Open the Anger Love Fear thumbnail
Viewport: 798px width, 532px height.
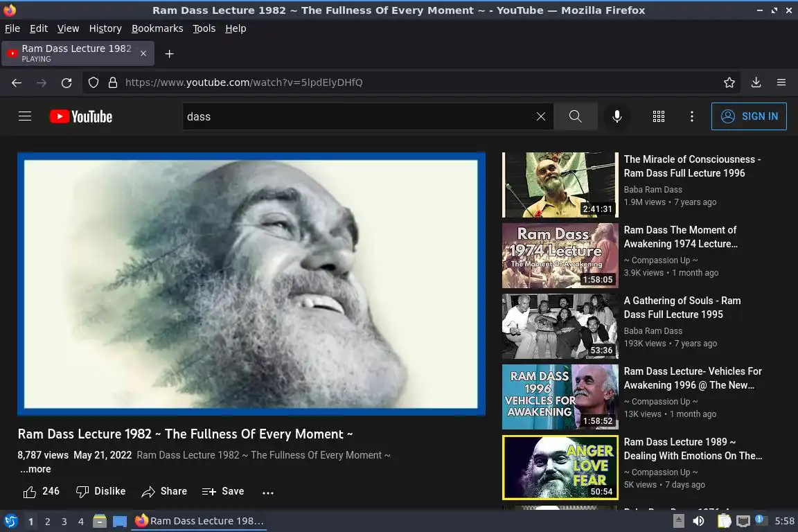pos(560,468)
